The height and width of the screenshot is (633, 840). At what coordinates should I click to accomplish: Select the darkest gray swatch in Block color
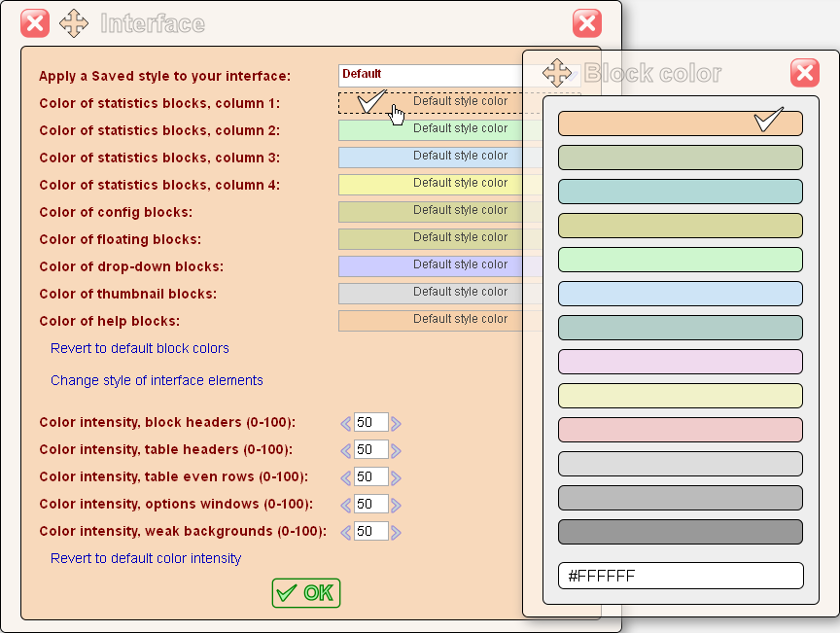tap(680, 532)
